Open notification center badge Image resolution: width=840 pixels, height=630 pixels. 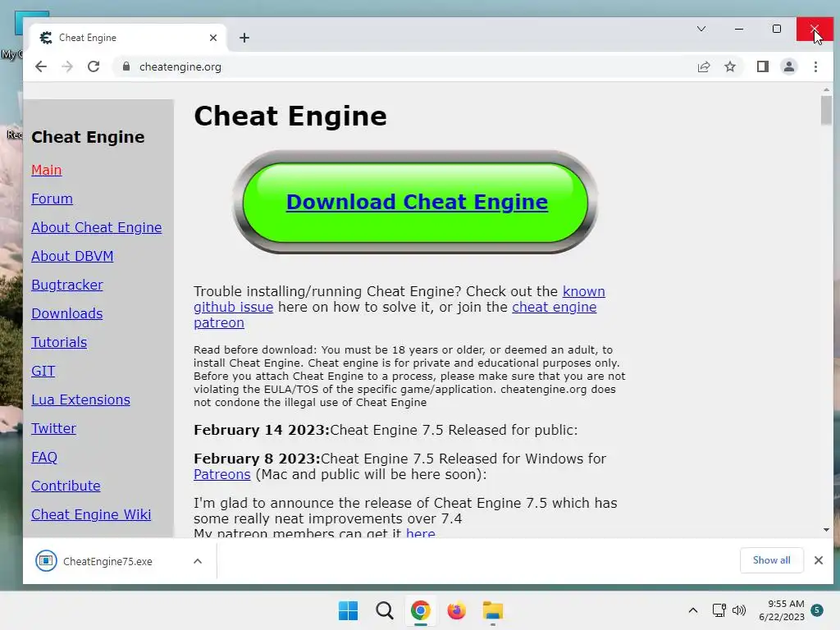[x=817, y=609]
